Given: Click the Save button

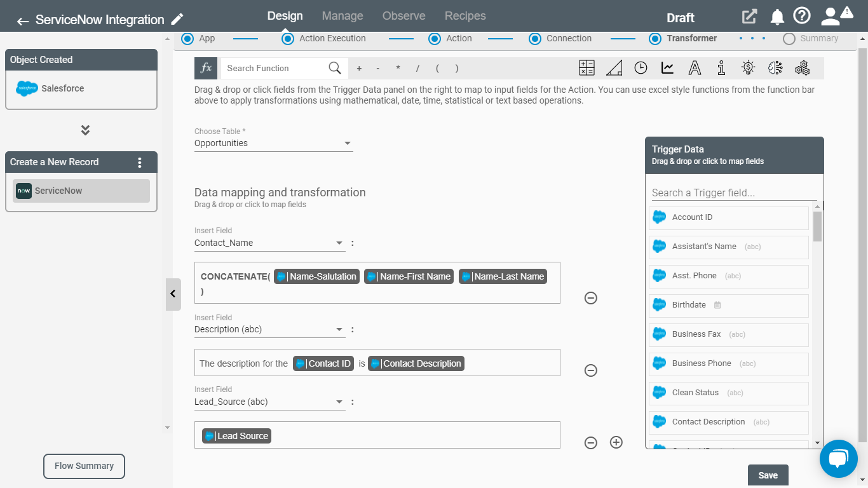Looking at the screenshot, I should pos(768,475).
